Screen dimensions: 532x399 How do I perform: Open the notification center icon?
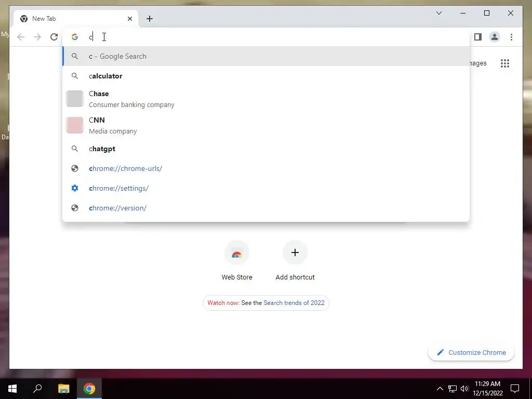click(515, 389)
